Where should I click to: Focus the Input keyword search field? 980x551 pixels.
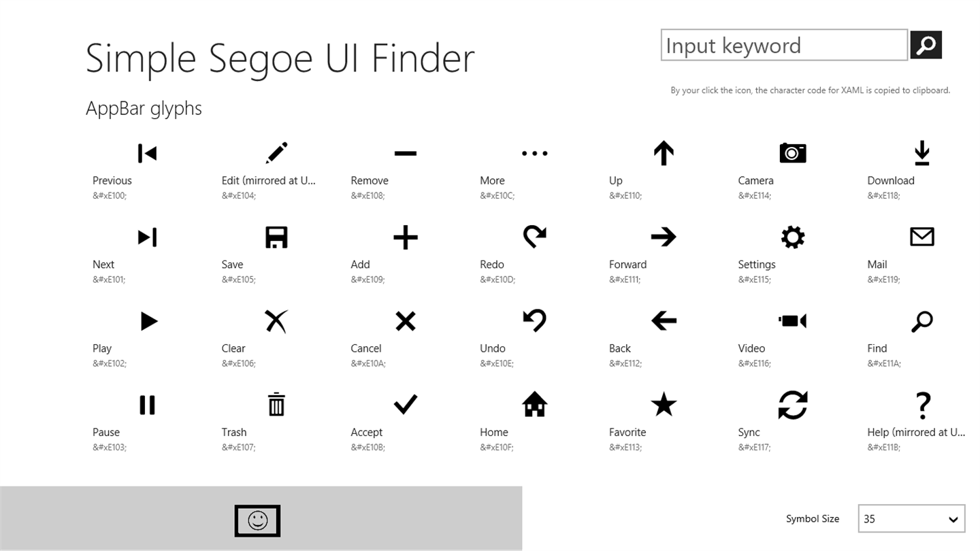784,46
